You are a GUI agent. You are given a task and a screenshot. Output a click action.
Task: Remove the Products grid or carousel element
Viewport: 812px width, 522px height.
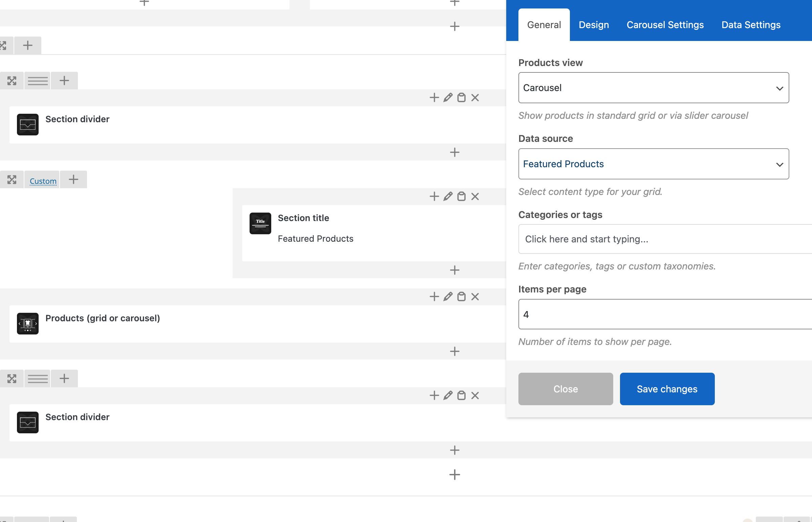tap(475, 297)
